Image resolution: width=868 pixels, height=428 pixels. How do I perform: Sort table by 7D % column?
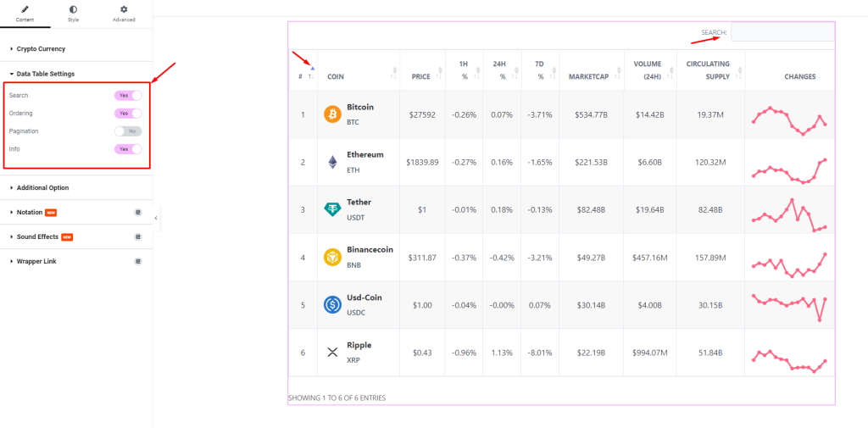540,69
